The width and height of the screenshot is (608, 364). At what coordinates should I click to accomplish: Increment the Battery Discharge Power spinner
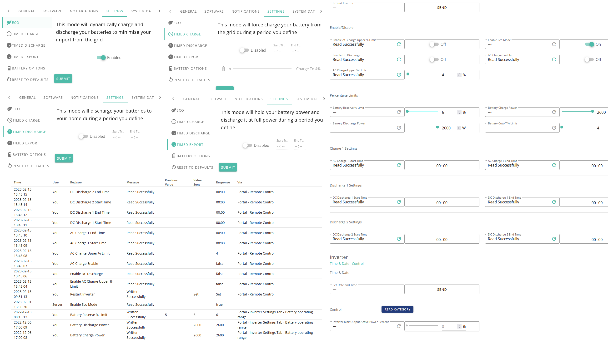coord(459,127)
